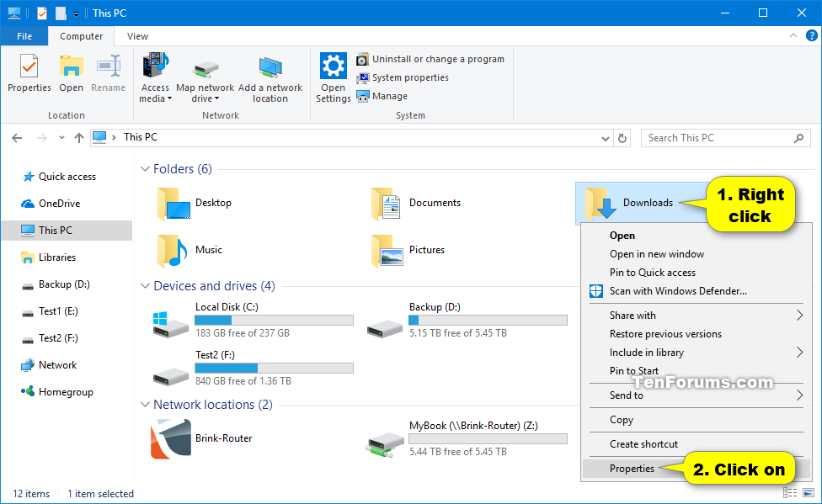Click the Local Disk (C:) usage bar

(274, 321)
